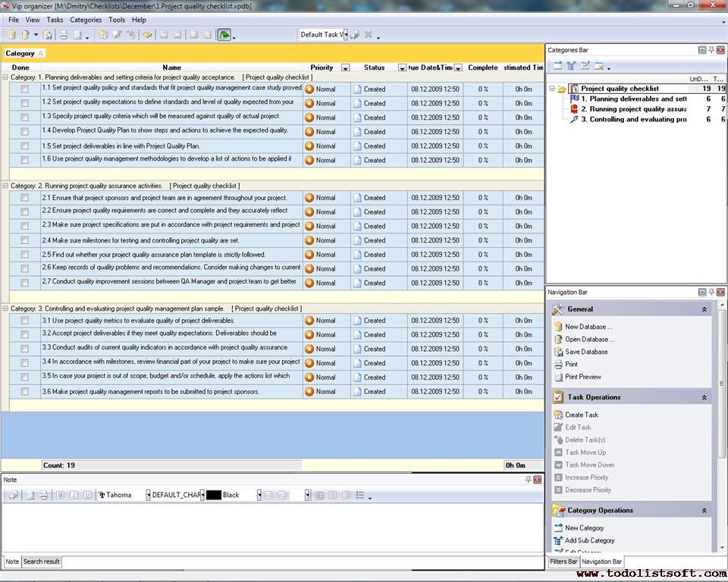The height and width of the screenshot is (582, 728).
Task: Open the Tasks menu
Action: pos(55,20)
